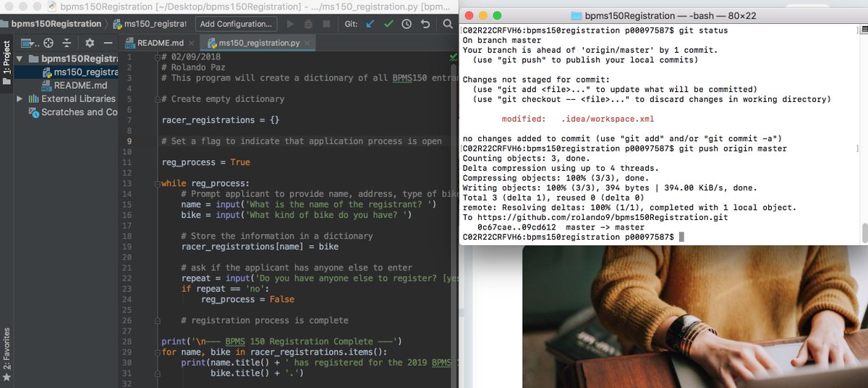Click the Project view selector icon
Viewport: 868px width, 388px height.
click(x=29, y=43)
